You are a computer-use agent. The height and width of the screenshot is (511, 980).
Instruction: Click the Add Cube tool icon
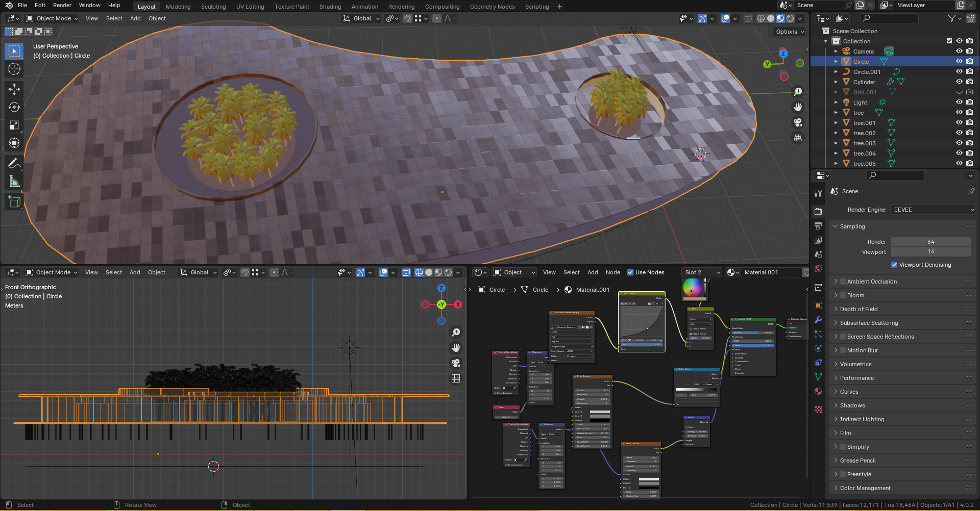click(x=14, y=202)
